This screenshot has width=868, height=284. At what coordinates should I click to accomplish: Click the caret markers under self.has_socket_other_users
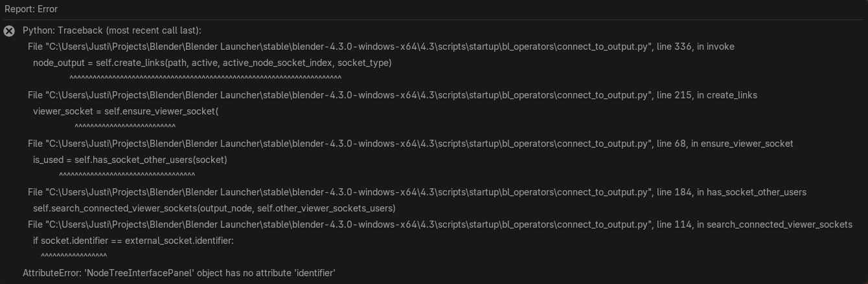point(127,175)
